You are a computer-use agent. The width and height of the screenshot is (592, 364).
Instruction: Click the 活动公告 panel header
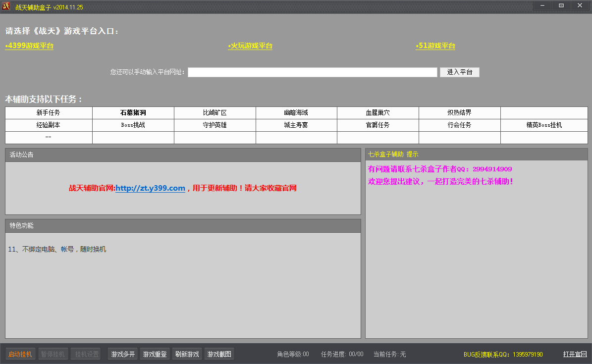click(183, 155)
